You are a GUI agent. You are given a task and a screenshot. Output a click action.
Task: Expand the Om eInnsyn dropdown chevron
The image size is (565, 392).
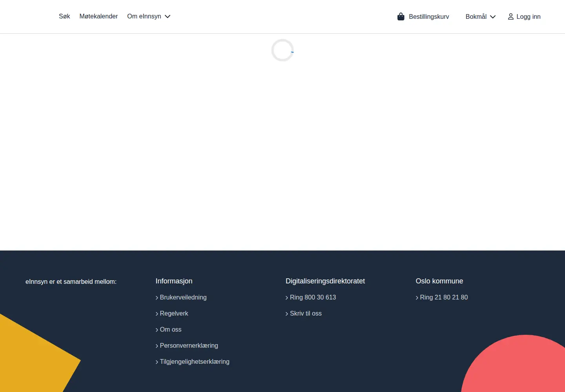[168, 16]
